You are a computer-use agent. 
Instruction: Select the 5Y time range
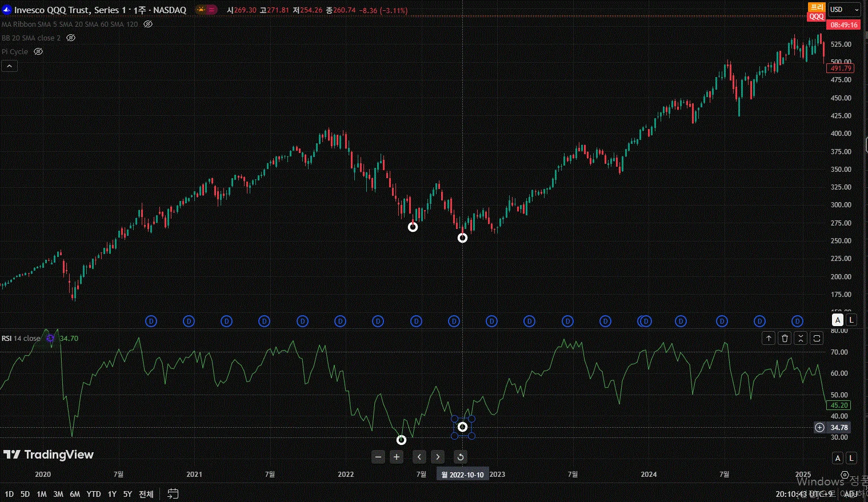coord(127,494)
